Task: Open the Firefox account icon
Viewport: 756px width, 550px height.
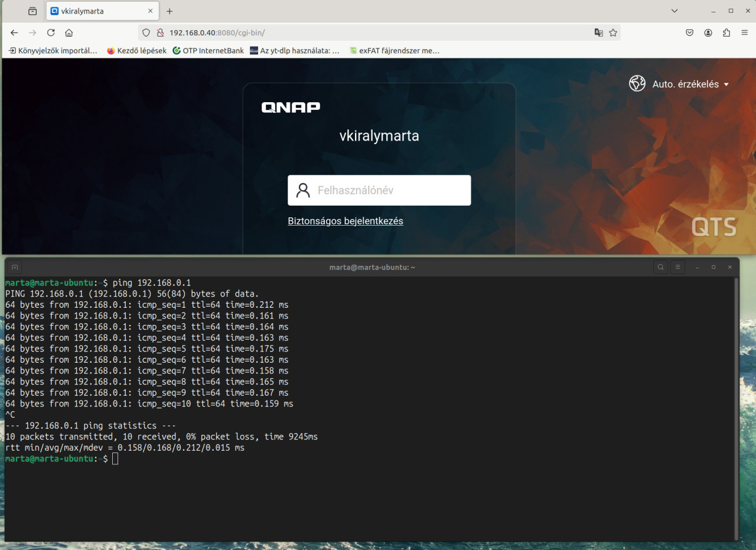Action: coord(708,32)
